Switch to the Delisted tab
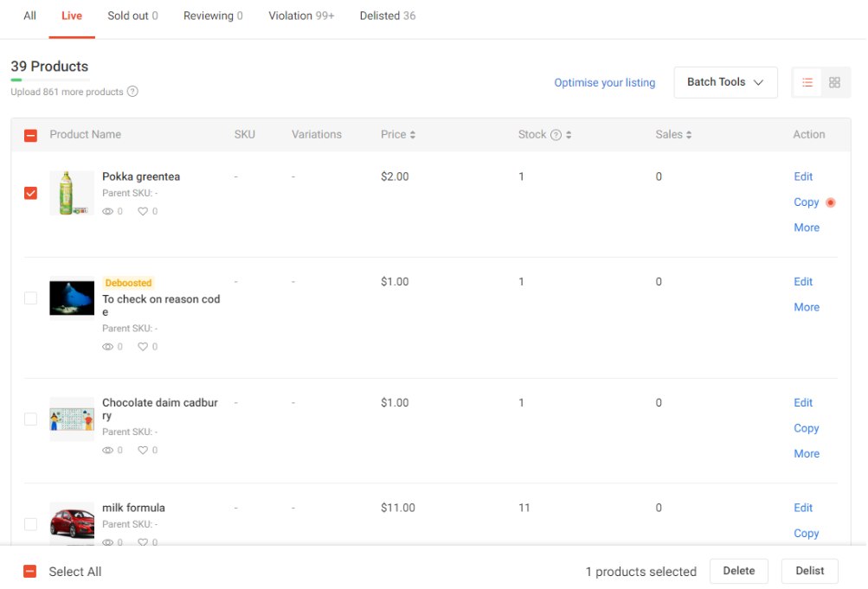Viewport: 868px width, 589px height. [387, 15]
